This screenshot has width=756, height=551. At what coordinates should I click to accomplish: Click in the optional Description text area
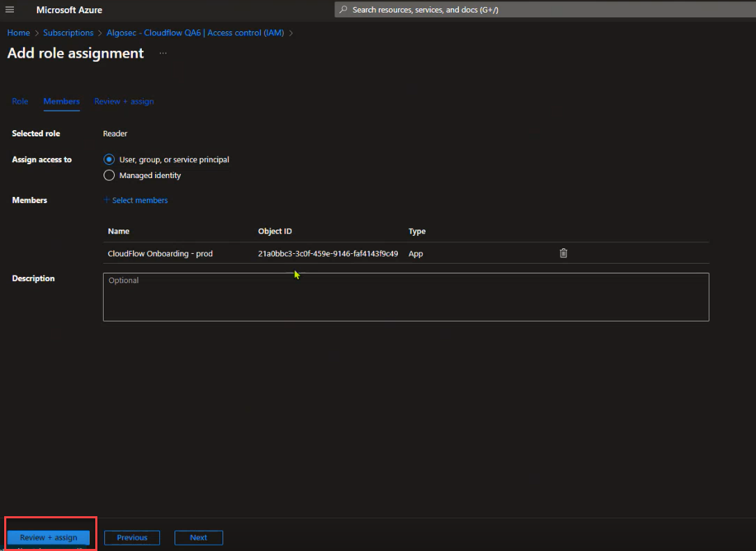click(406, 297)
